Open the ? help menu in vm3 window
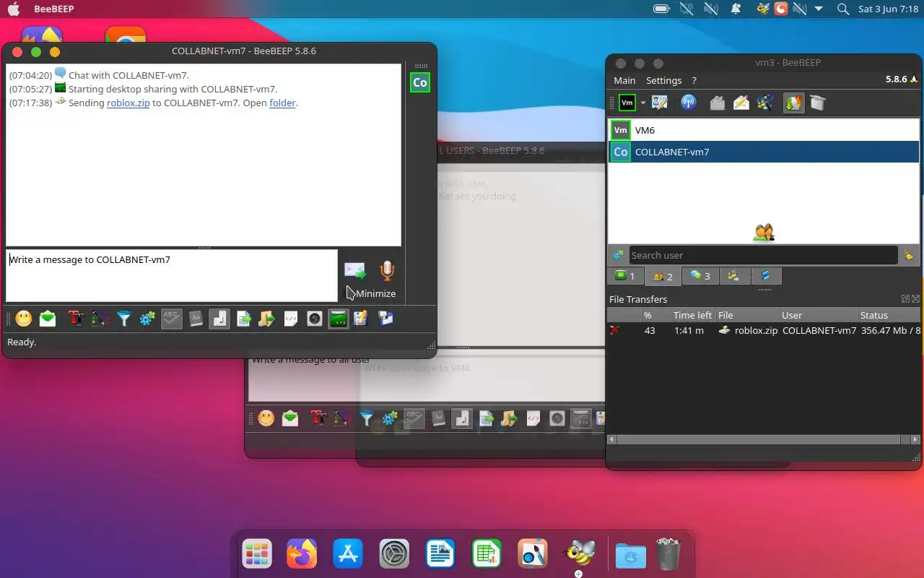Viewport: 924px width, 578px height. point(694,80)
